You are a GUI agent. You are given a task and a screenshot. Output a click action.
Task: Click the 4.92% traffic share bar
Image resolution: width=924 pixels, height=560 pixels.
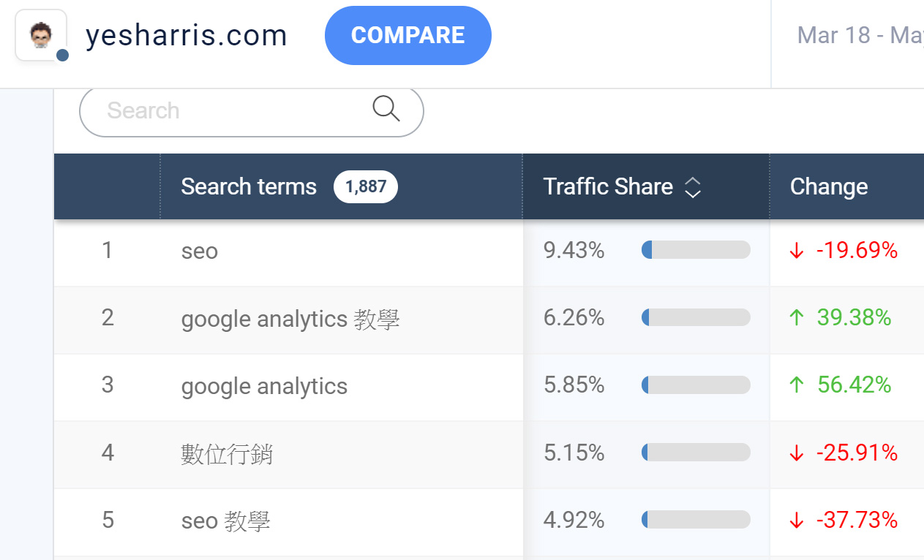pos(696,520)
